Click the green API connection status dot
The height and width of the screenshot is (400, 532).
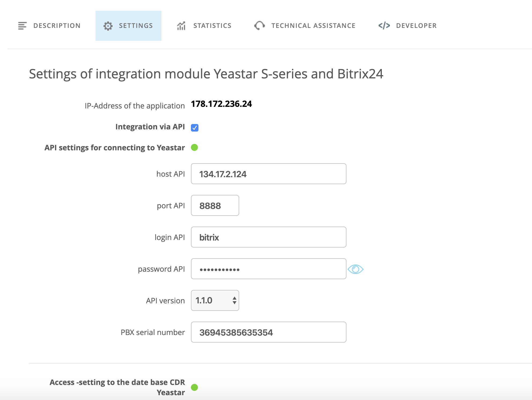coord(194,147)
